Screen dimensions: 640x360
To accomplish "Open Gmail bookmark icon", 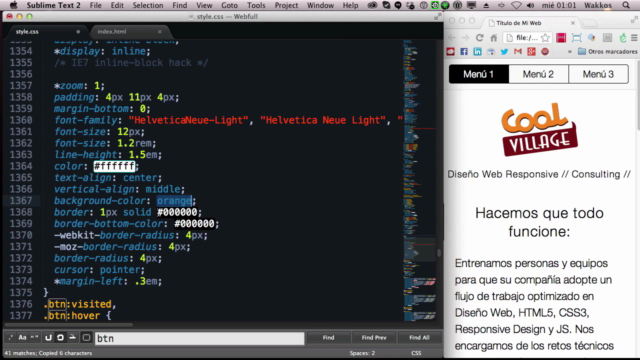I will (518, 51).
